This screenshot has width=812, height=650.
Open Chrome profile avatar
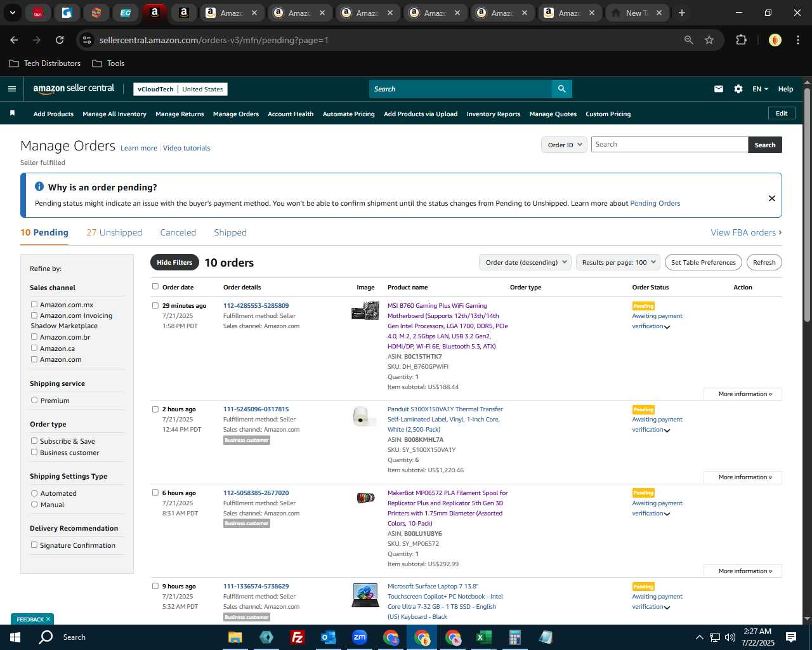[x=775, y=40]
